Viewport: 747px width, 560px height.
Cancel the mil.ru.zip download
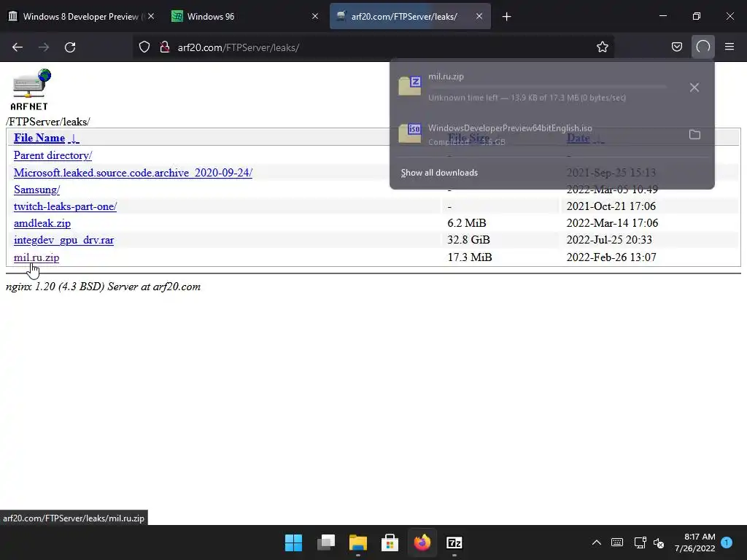694,87
